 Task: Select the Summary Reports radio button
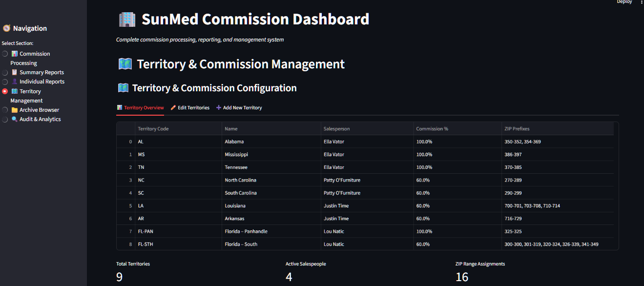(x=4, y=72)
